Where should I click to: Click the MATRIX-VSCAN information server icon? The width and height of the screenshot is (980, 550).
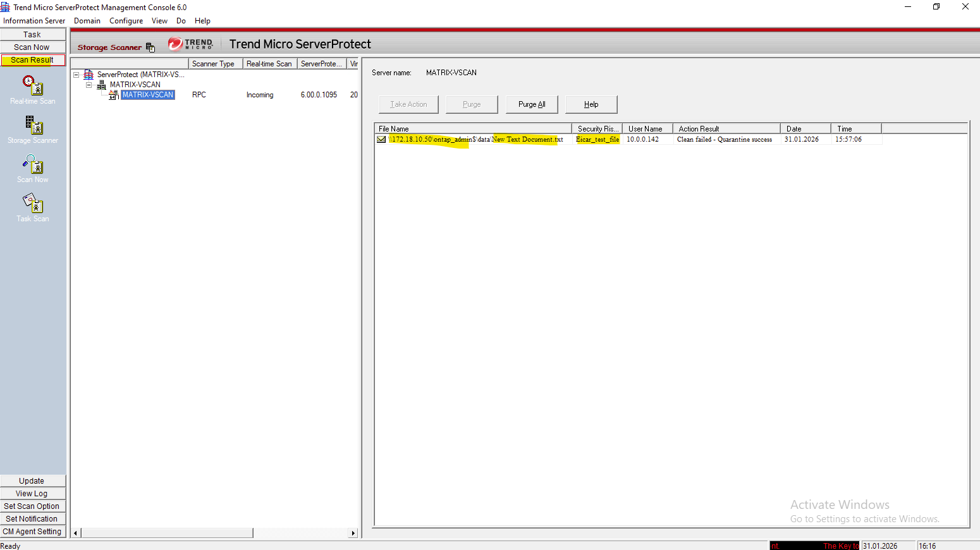tap(101, 85)
